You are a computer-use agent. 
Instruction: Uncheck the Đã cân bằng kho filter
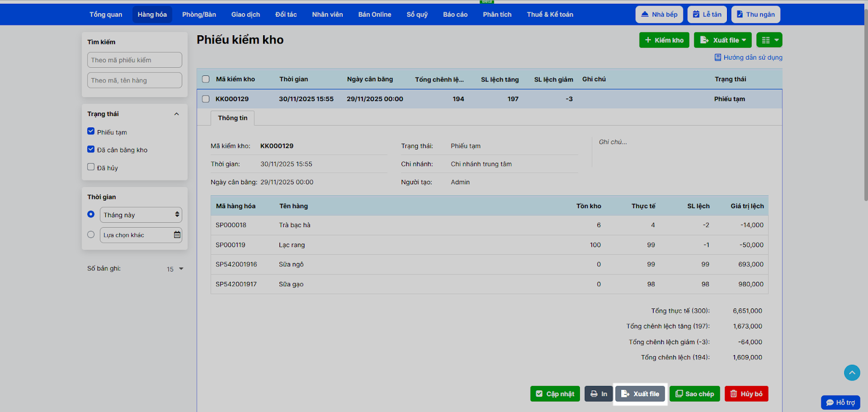[x=91, y=149]
